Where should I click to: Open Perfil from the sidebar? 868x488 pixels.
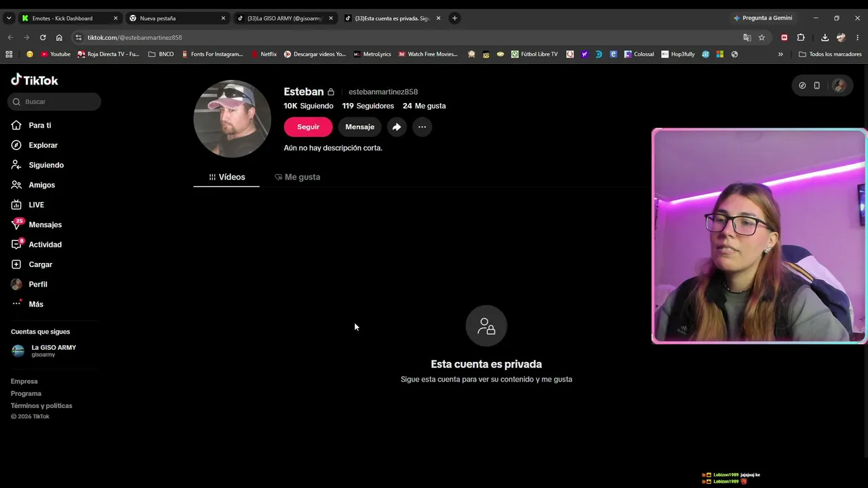point(38,284)
